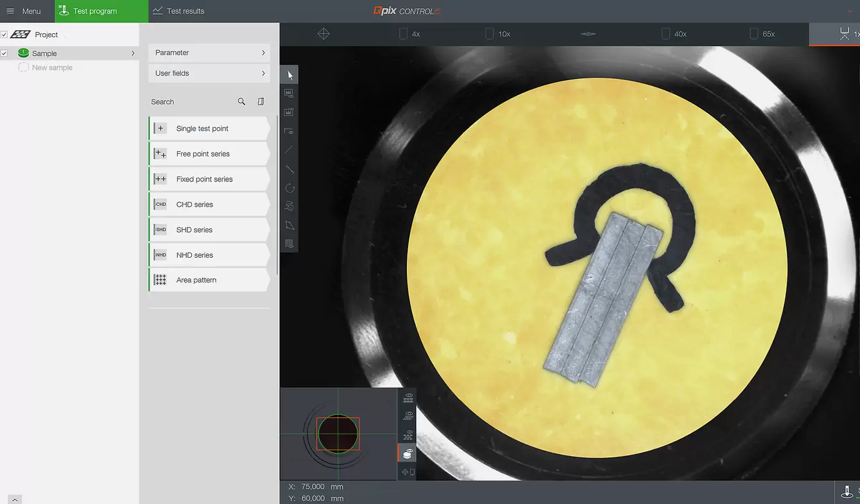
Task: Select the grid pattern tool
Action: pyautogui.click(x=289, y=244)
